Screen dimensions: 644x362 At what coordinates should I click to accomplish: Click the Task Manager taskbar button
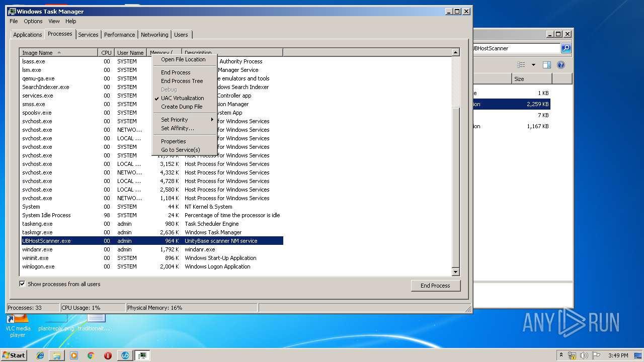click(x=142, y=355)
